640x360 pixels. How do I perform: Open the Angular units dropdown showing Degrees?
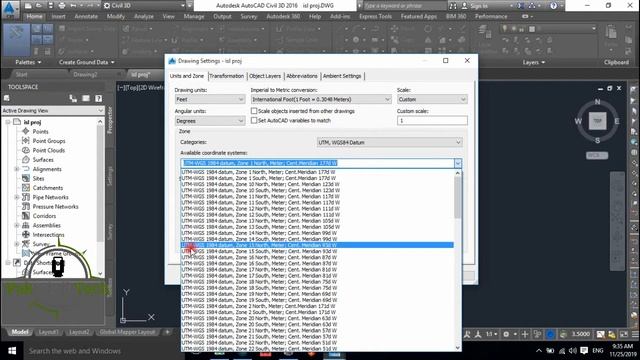[x=210, y=121]
